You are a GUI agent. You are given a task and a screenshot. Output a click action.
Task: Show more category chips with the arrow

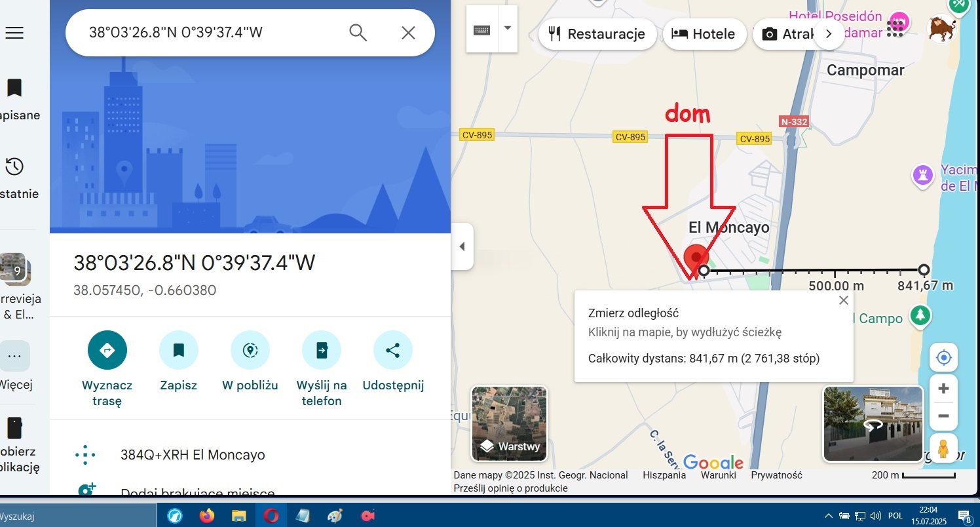tap(829, 34)
